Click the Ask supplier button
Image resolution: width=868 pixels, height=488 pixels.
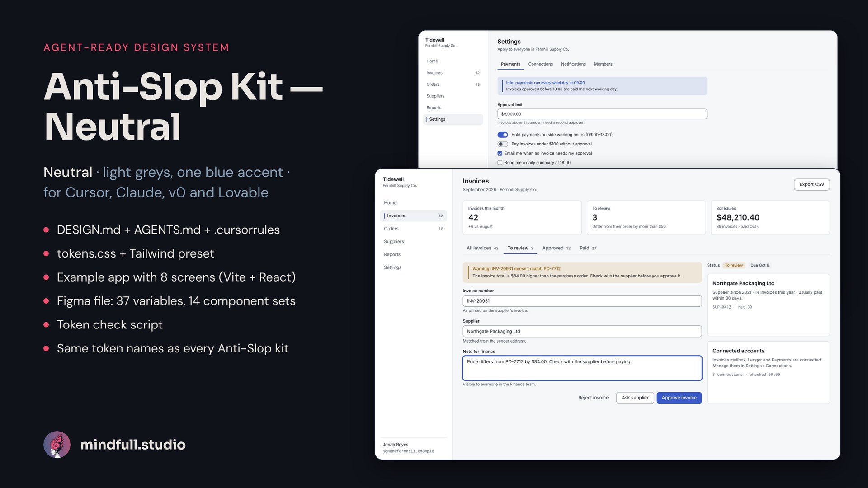pyautogui.click(x=635, y=398)
